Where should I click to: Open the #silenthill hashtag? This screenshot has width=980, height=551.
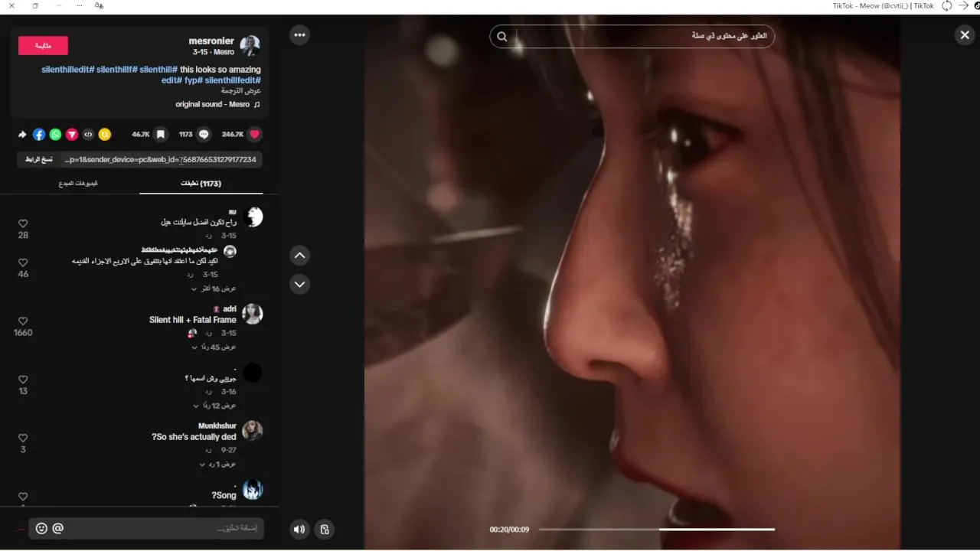click(x=158, y=70)
